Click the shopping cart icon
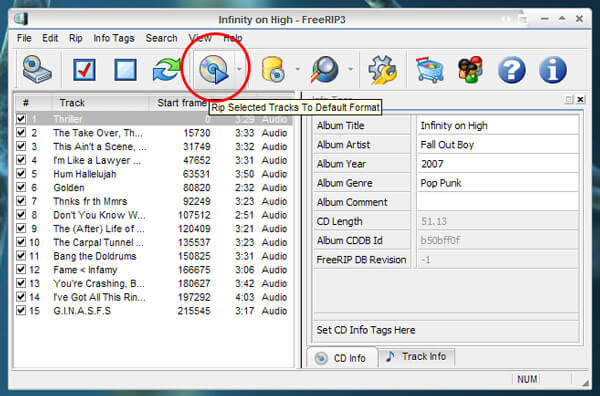The image size is (600, 396). click(x=429, y=70)
